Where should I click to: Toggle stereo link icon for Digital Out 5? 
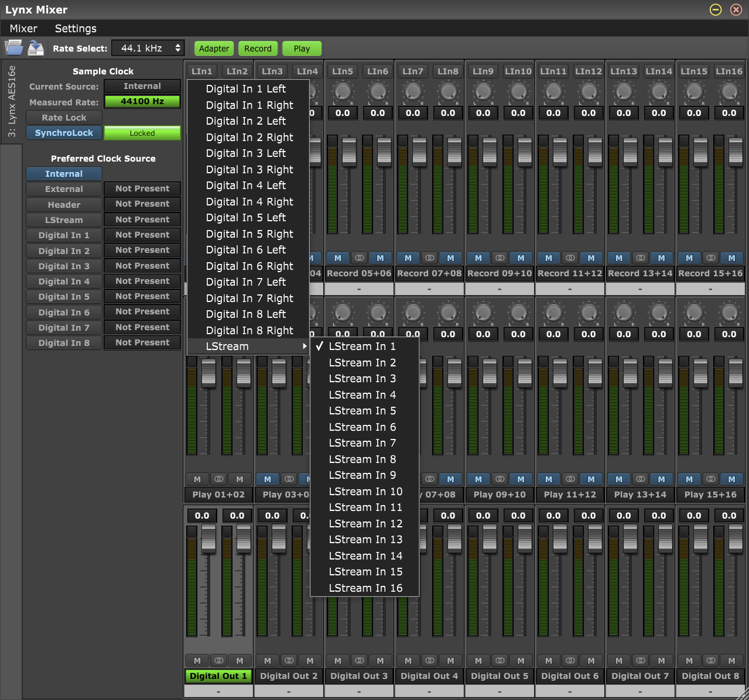500,661
